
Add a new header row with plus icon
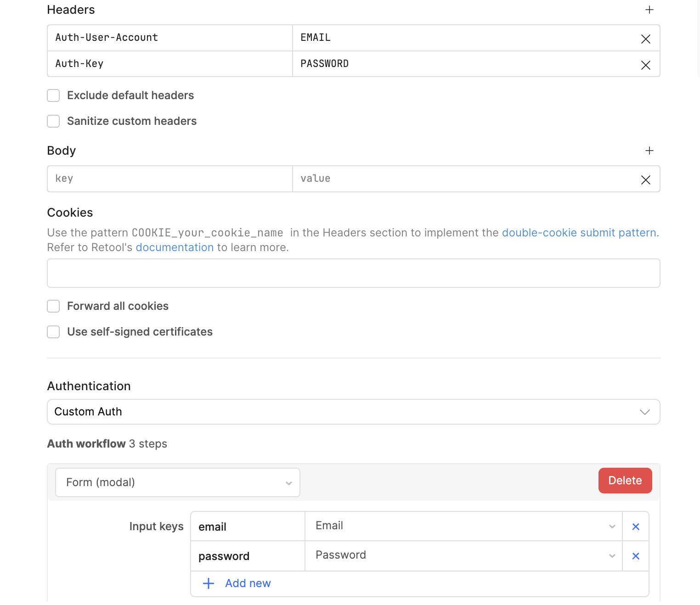point(649,10)
